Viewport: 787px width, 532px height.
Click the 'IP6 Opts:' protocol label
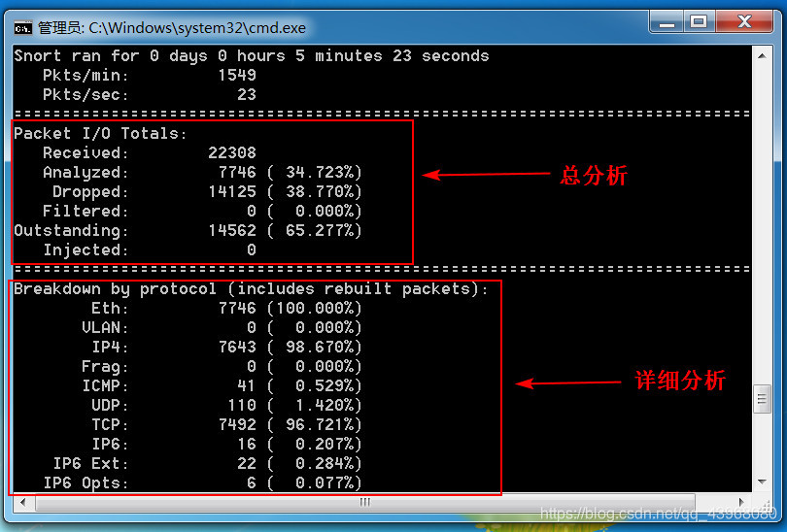pyautogui.click(x=86, y=482)
